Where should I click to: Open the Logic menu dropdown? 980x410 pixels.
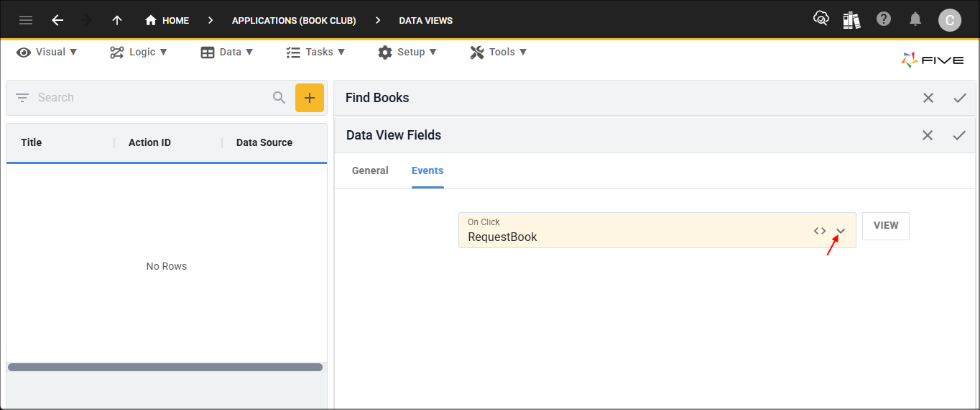click(139, 52)
